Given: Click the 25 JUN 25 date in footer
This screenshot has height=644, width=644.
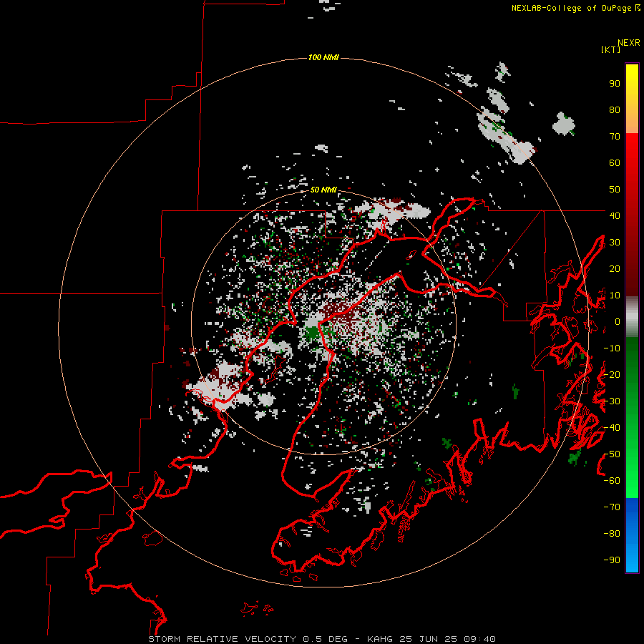Looking at the screenshot, I should point(429,639).
